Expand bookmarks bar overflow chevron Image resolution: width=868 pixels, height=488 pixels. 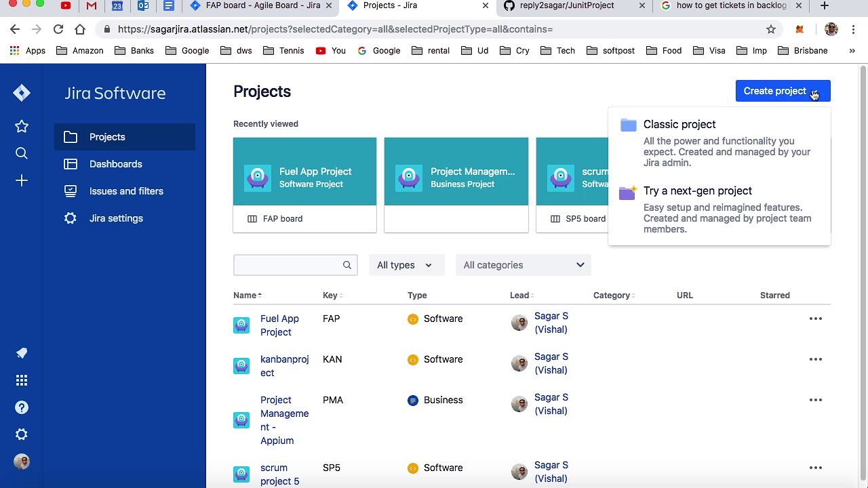click(x=852, y=51)
